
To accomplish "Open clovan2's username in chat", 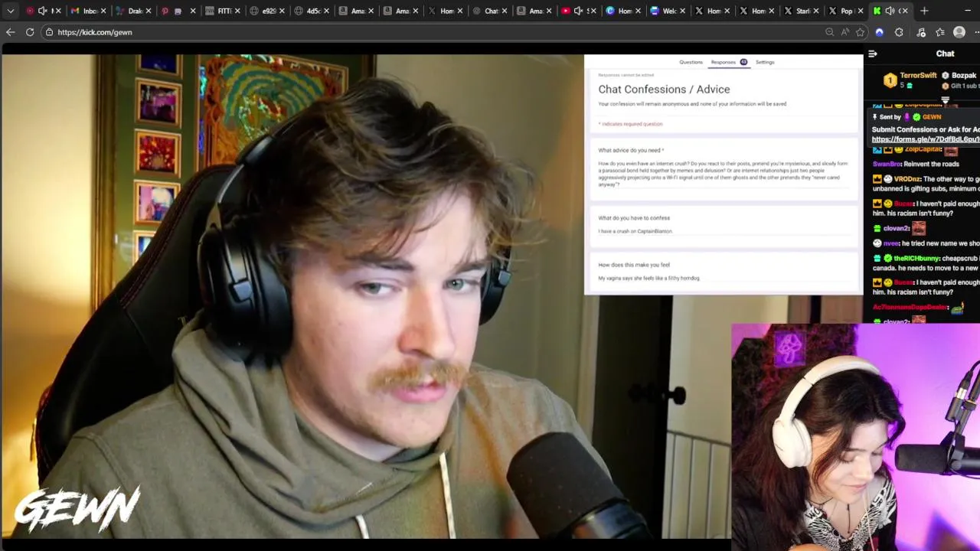I will click(896, 228).
